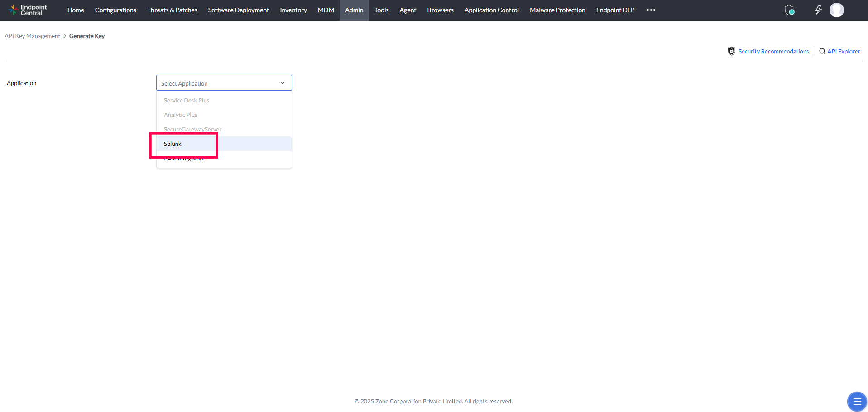Open the Zoho Corporation Private Limited link
The height and width of the screenshot is (412, 868).
(x=419, y=401)
